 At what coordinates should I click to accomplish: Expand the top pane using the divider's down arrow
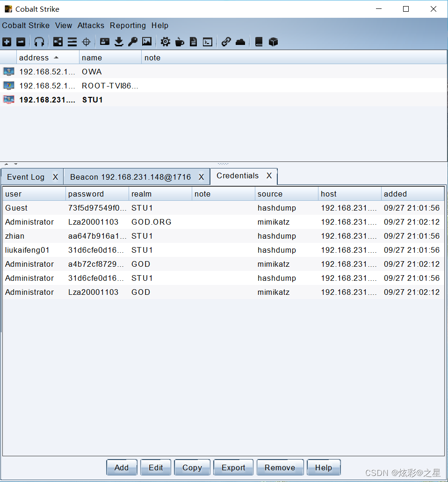pyautogui.click(x=16, y=164)
